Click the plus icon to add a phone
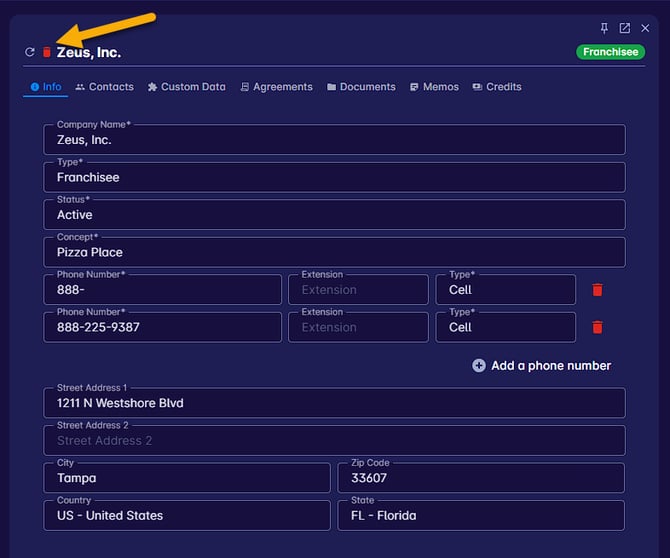Screen dimensions: 670x558 479,366
